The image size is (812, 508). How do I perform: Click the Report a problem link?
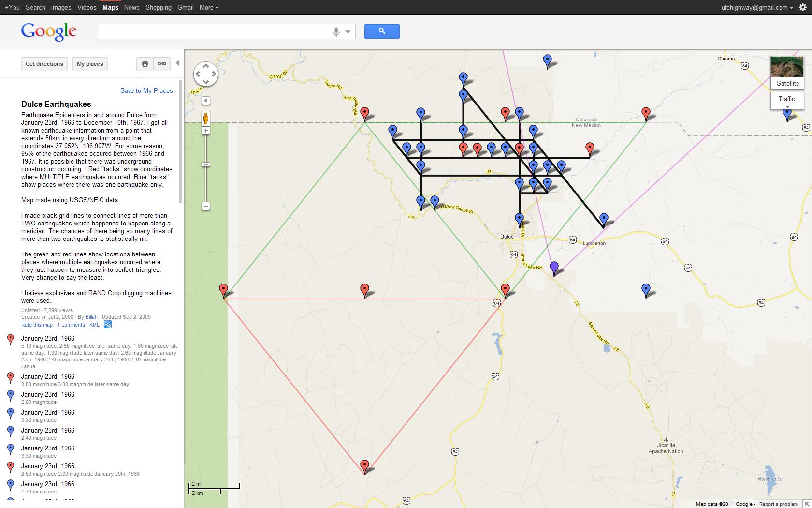click(x=778, y=504)
